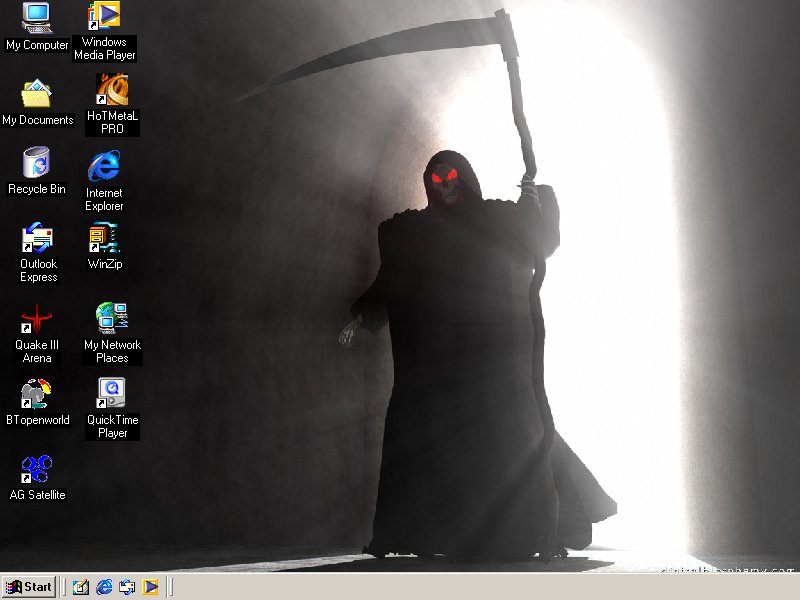Click the Internet Explorer desktop icon

click(x=104, y=167)
